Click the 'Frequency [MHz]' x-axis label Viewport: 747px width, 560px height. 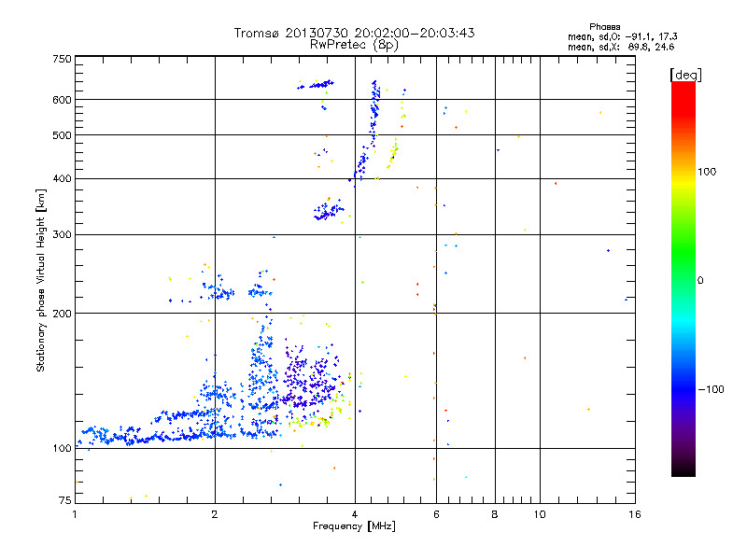354,526
